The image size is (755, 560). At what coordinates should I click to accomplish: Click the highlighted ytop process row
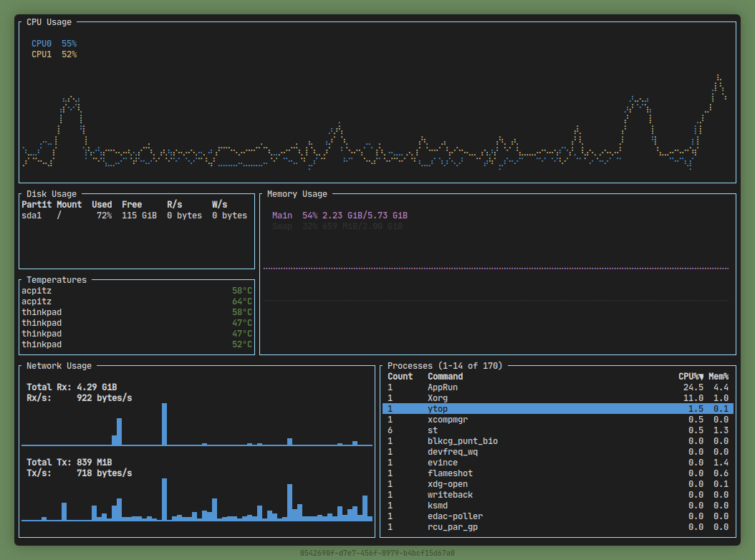557,409
